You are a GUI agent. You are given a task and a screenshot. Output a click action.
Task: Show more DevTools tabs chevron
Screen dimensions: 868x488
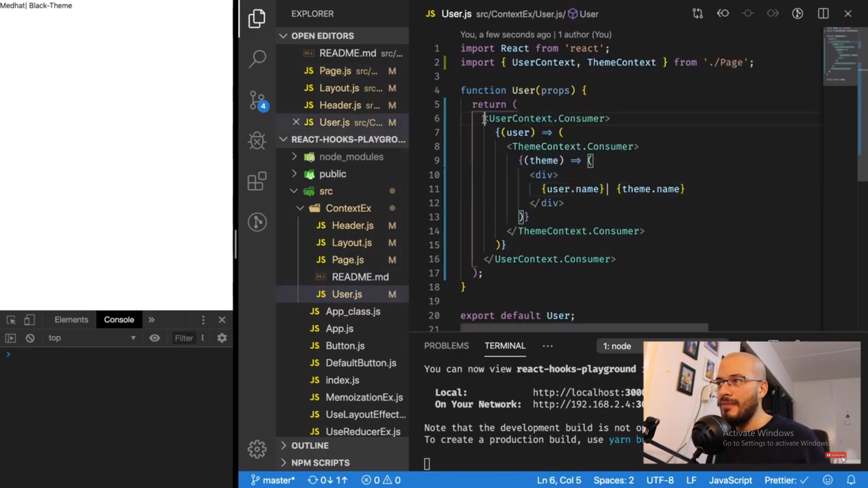[x=151, y=320]
